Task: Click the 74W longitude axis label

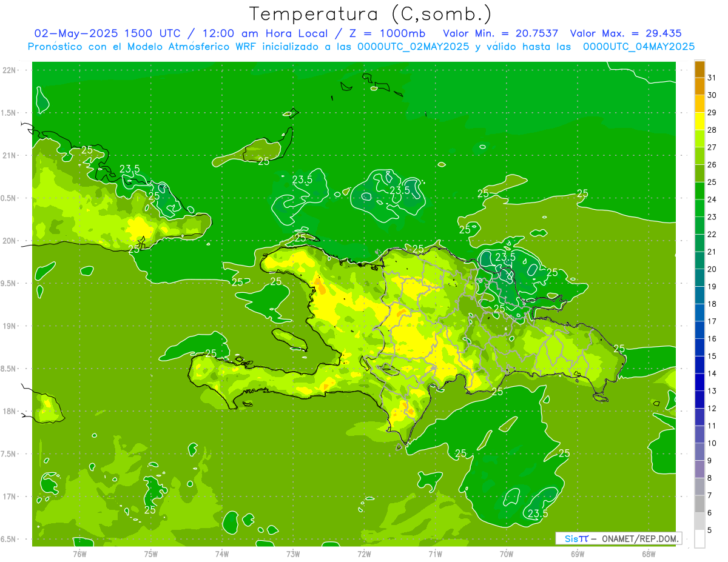Action: point(222,554)
